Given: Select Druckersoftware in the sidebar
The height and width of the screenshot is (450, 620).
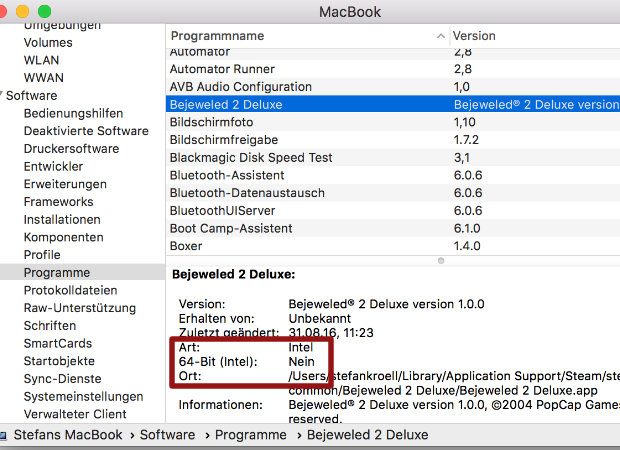Looking at the screenshot, I should 71,148.
